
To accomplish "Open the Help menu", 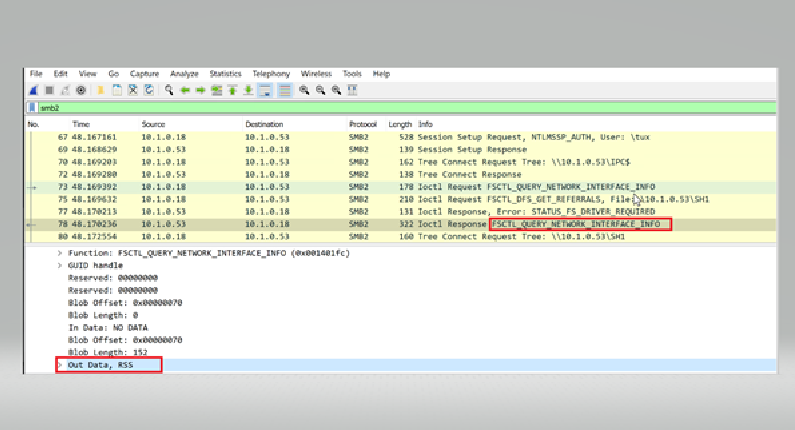I will point(381,74).
